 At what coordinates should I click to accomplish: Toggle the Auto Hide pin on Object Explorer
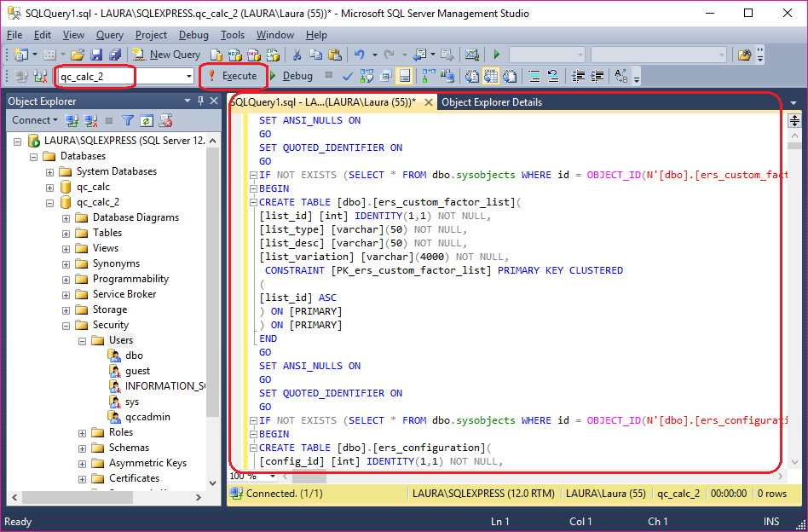(x=201, y=101)
